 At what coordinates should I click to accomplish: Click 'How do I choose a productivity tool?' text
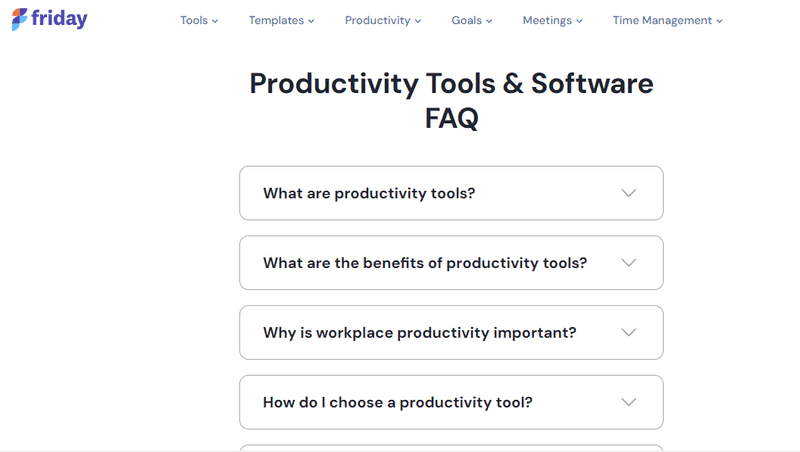coord(397,403)
